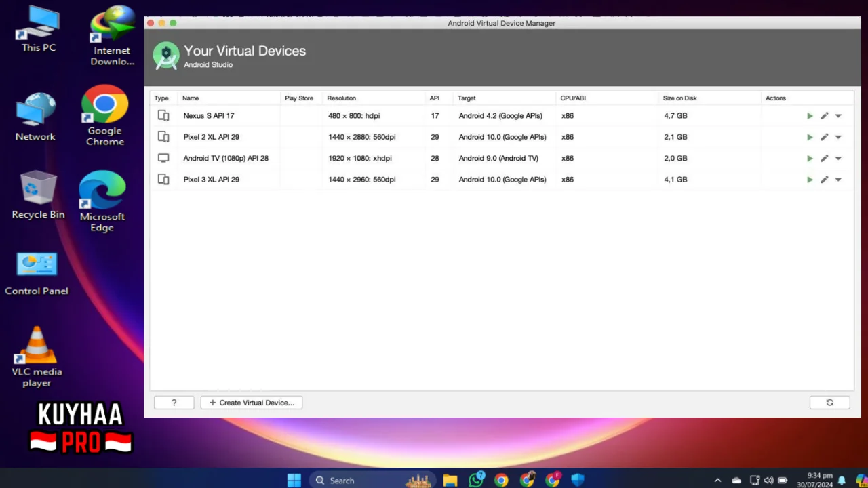Screen dimensions: 868x488
Task: Launch the Pixel 2 XL API 29 emulator
Action: 810,137
